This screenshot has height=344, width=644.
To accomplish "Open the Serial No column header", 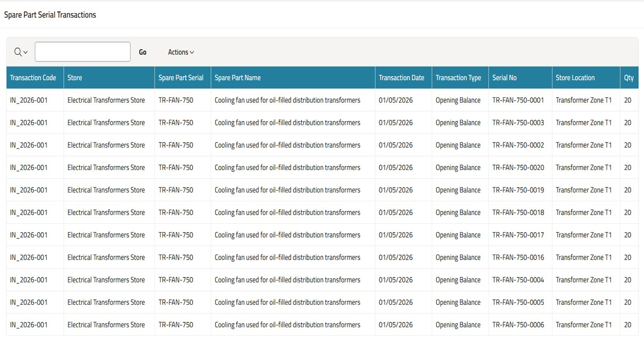I will tap(505, 78).
